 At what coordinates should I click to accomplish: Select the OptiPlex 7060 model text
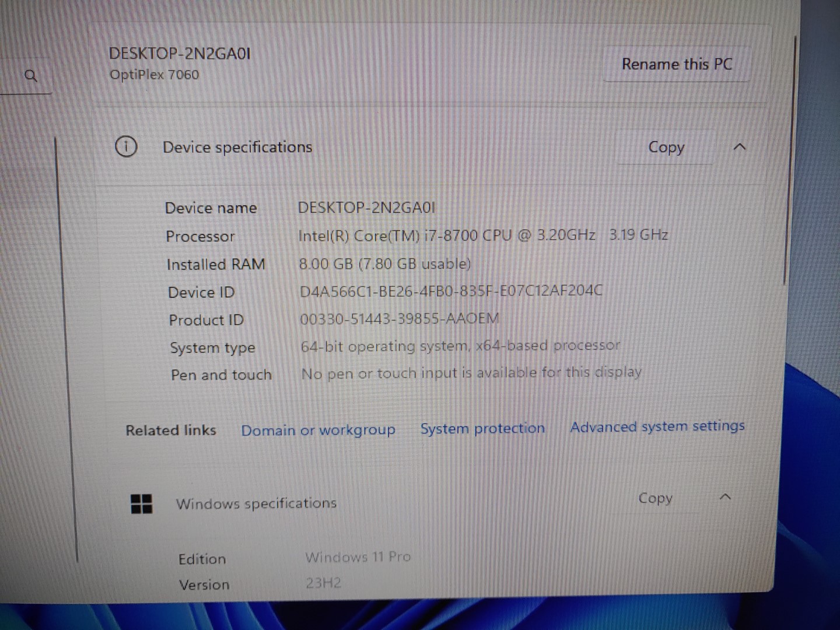coord(154,75)
